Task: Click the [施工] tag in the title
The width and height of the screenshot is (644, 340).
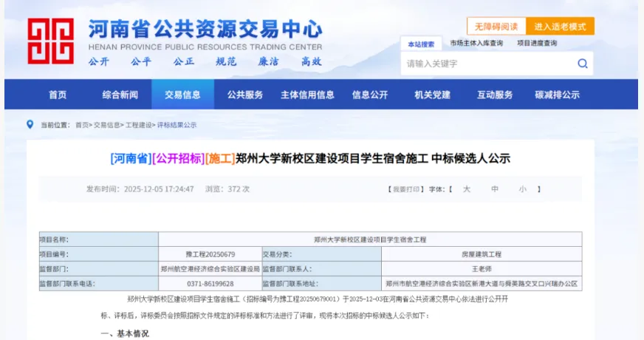Action: click(x=220, y=158)
